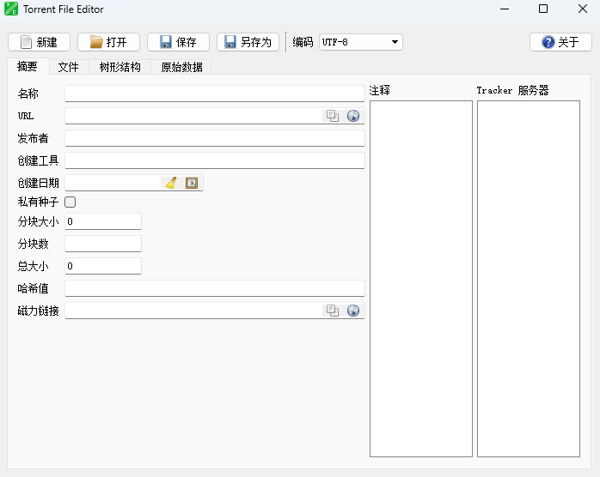Copy magnet link with copy icon

point(332,311)
